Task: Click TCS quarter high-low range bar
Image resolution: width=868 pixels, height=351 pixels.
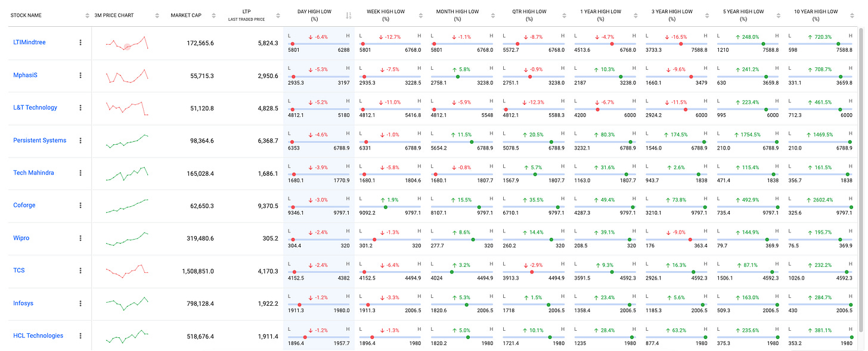Action: coord(534,271)
